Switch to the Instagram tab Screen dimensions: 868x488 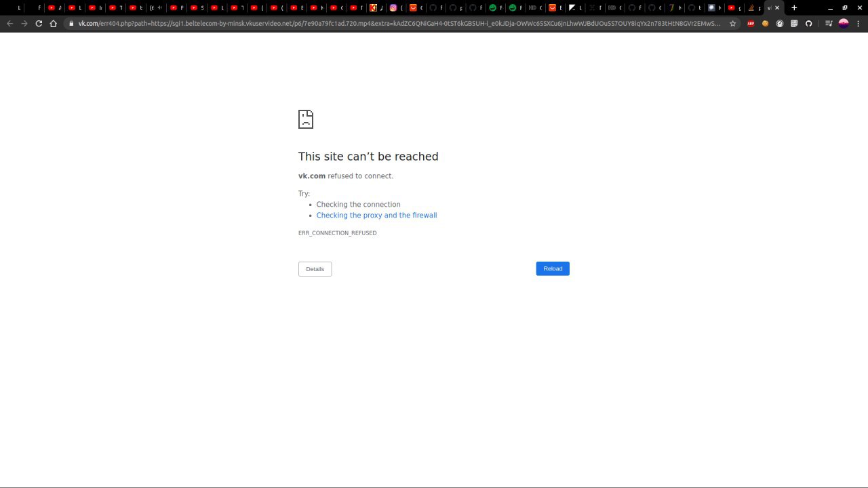pos(396,7)
